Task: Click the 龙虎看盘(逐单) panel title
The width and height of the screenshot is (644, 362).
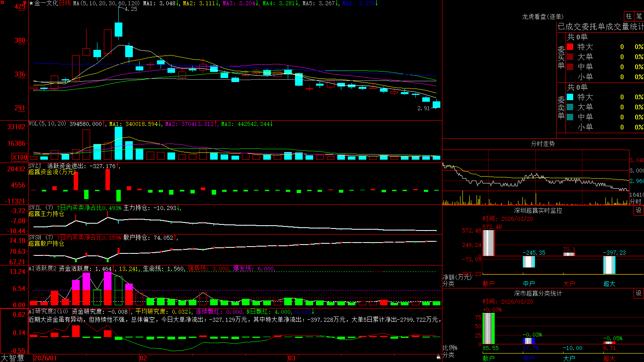Action: [543, 16]
